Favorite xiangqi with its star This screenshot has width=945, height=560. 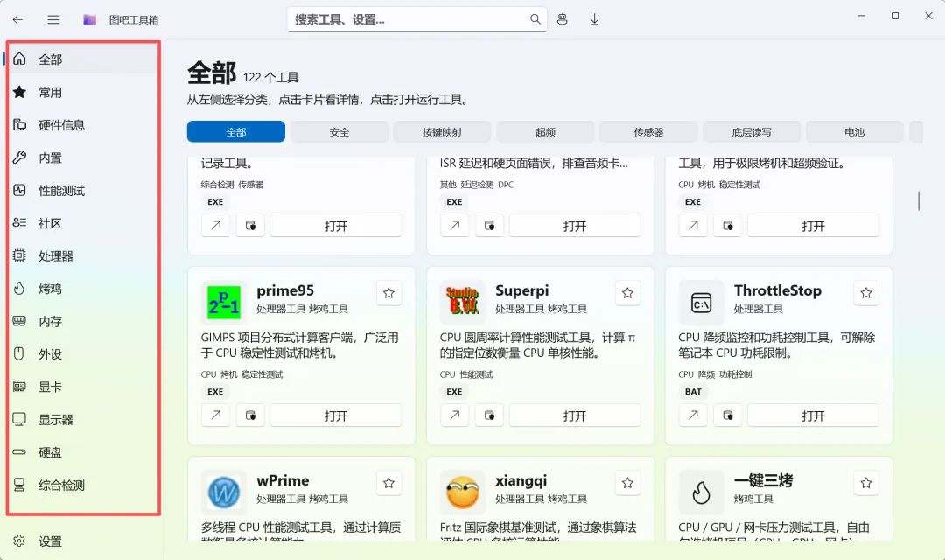[627, 483]
